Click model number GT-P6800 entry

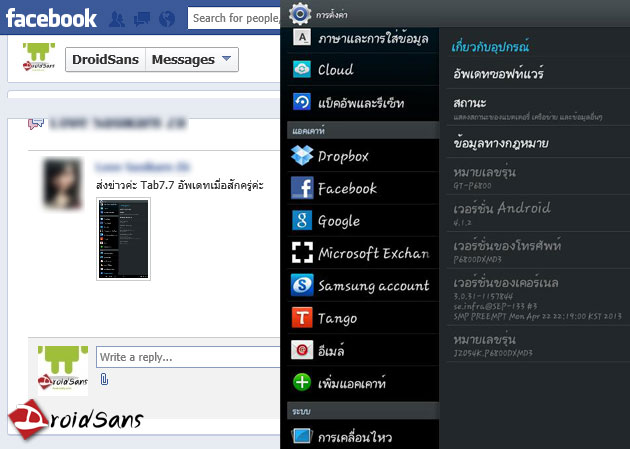tap(538, 177)
